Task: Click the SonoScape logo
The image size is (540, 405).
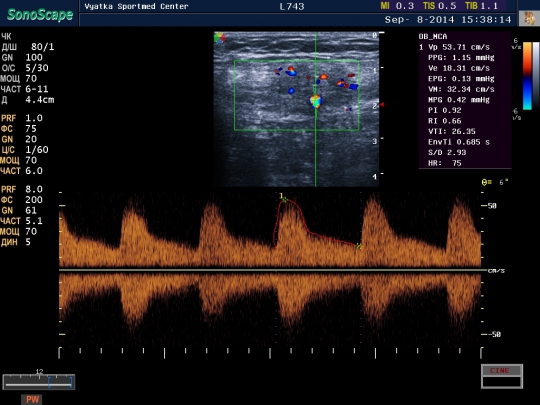Action: [40, 14]
